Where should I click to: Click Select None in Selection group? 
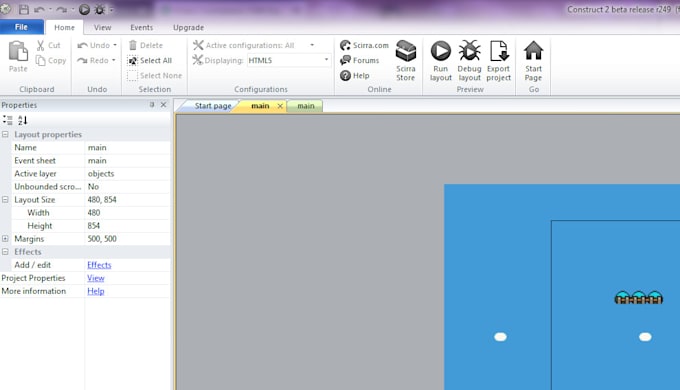(155, 75)
